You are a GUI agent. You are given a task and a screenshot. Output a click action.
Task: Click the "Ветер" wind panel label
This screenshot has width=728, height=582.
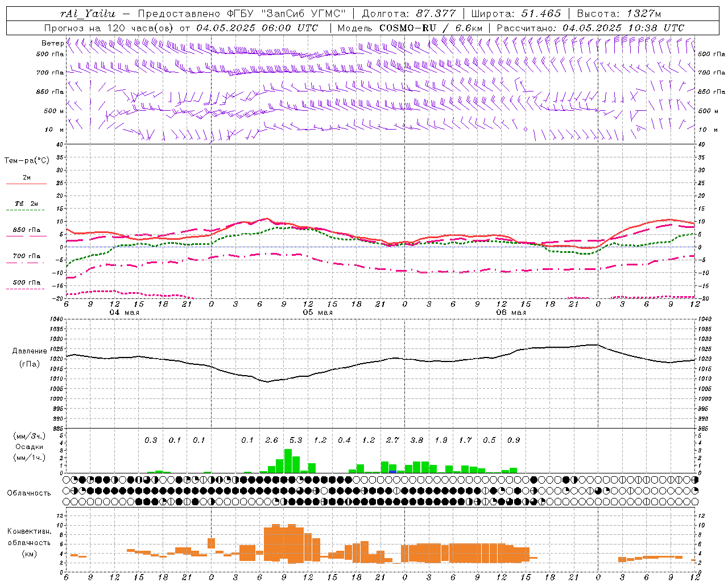(x=52, y=43)
